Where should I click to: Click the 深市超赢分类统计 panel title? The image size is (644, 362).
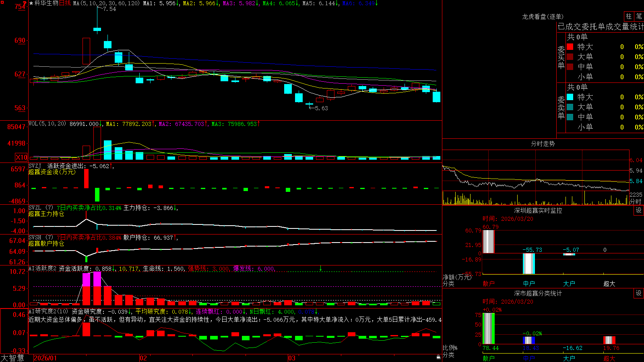538,293
